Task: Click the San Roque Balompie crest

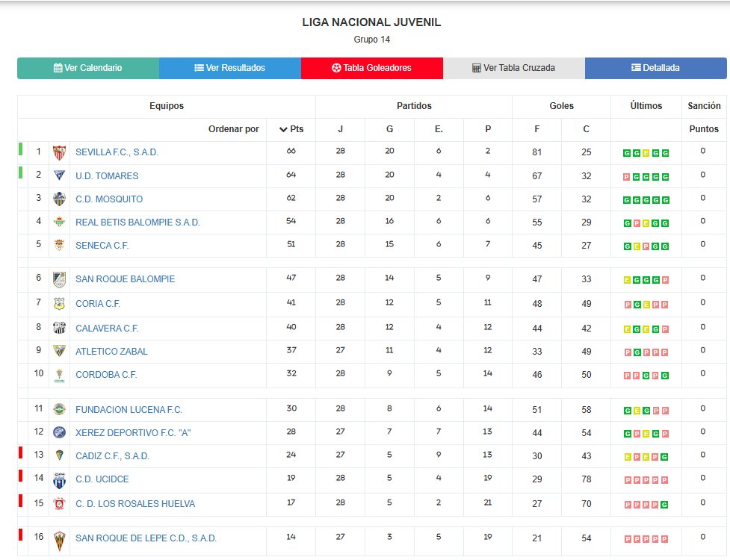Action: point(59,279)
